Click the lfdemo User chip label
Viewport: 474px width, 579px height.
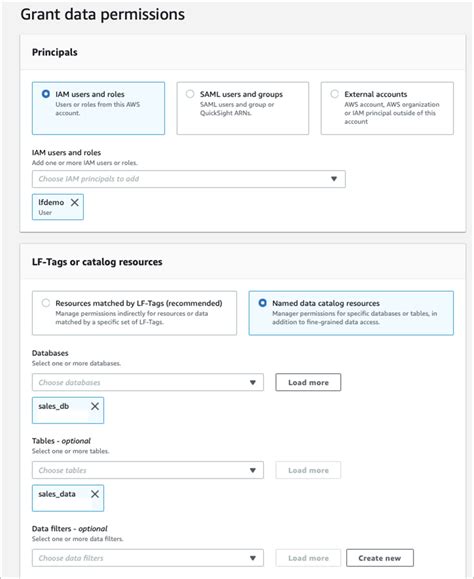51,207
